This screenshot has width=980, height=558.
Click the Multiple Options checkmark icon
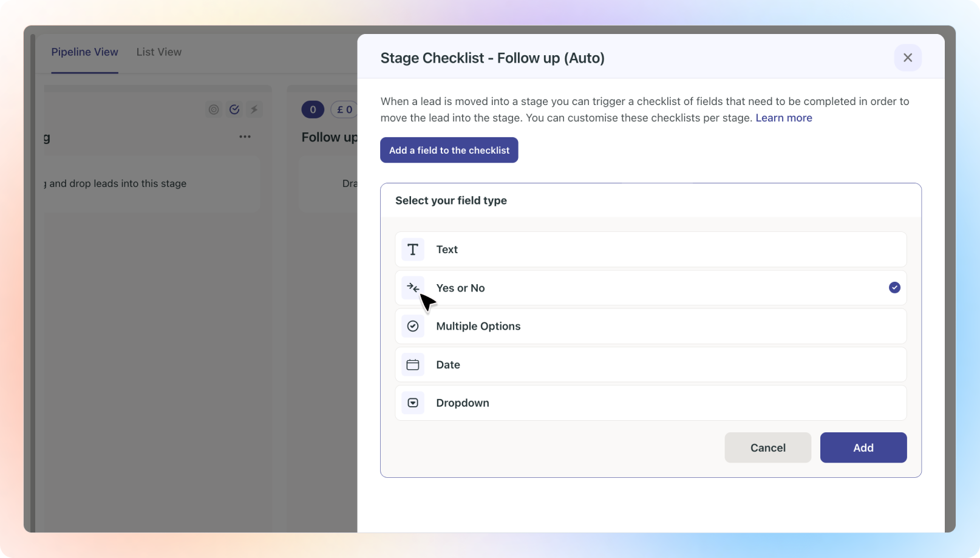tap(413, 326)
